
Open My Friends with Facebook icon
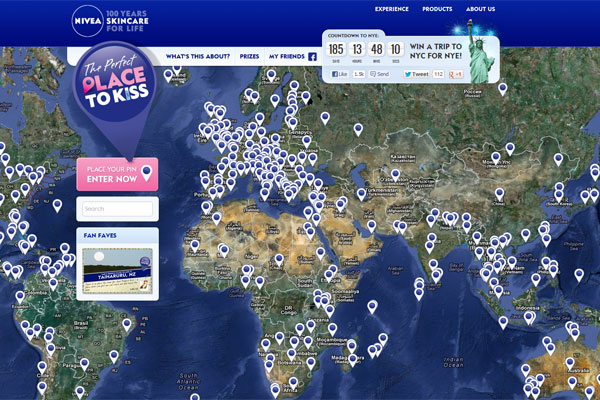click(292, 57)
